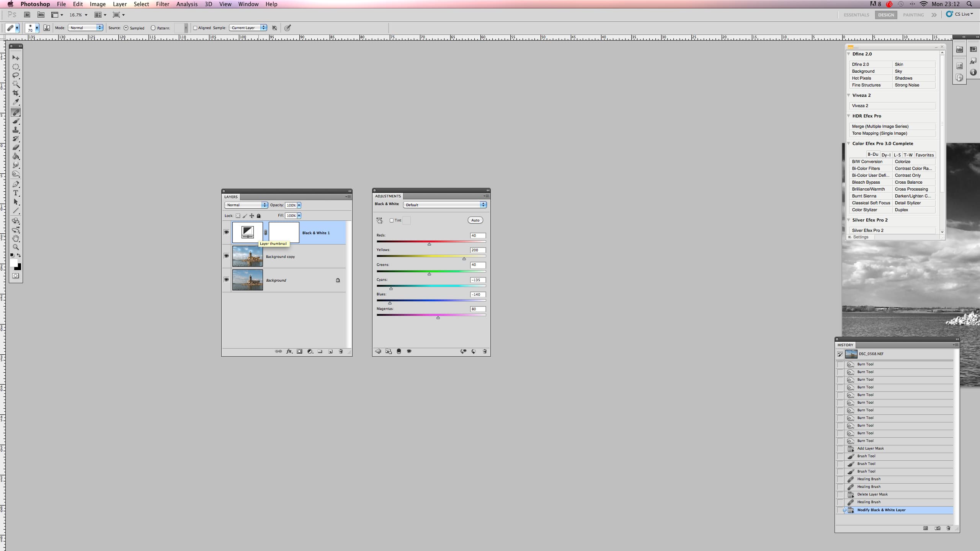Toggle adjustment layer visibility eye icon
The height and width of the screenshot is (551, 980).
(x=409, y=351)
